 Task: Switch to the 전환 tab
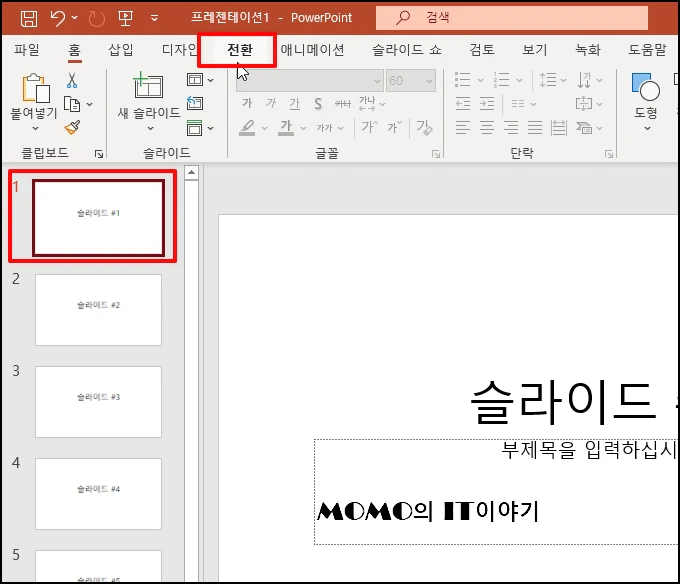pyautogui.click(x=240, y=50)
